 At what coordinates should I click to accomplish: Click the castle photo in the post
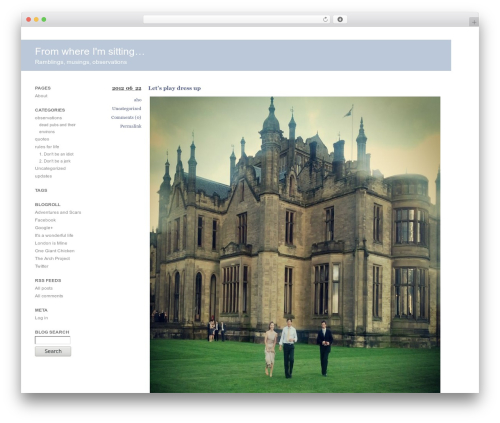(x=295, y=244)
